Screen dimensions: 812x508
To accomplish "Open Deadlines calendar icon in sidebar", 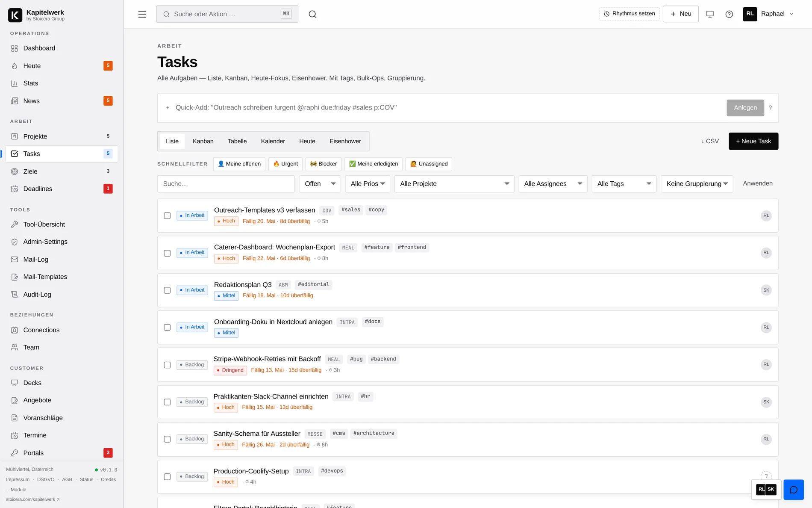I will pyautogui.click(x=15, y=189).
